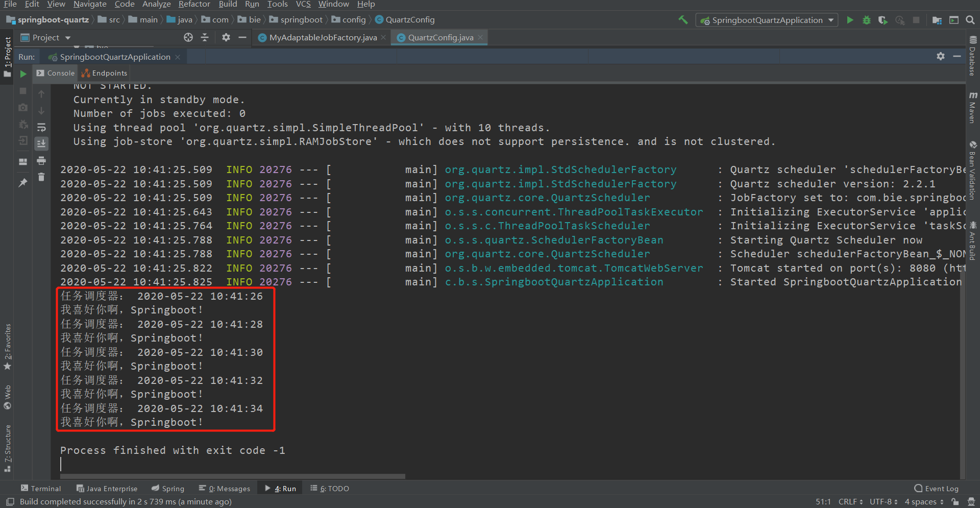Clear console with trash icon
980x508 pixels.
41,177
